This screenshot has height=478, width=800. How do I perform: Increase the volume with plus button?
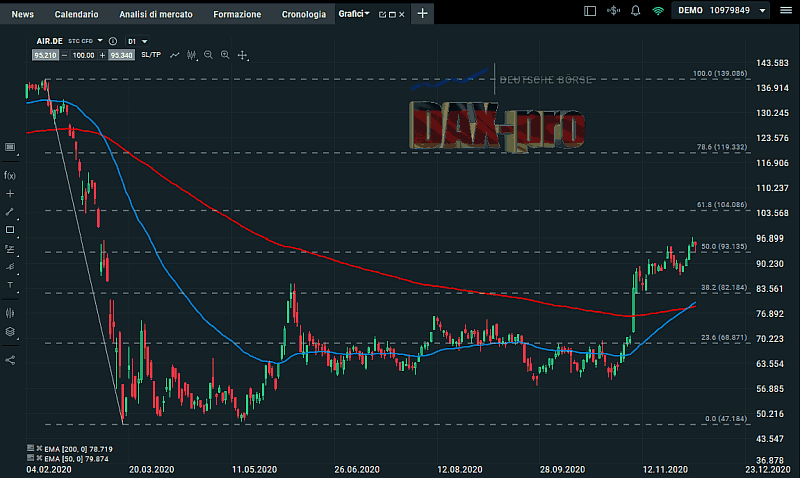103,55
